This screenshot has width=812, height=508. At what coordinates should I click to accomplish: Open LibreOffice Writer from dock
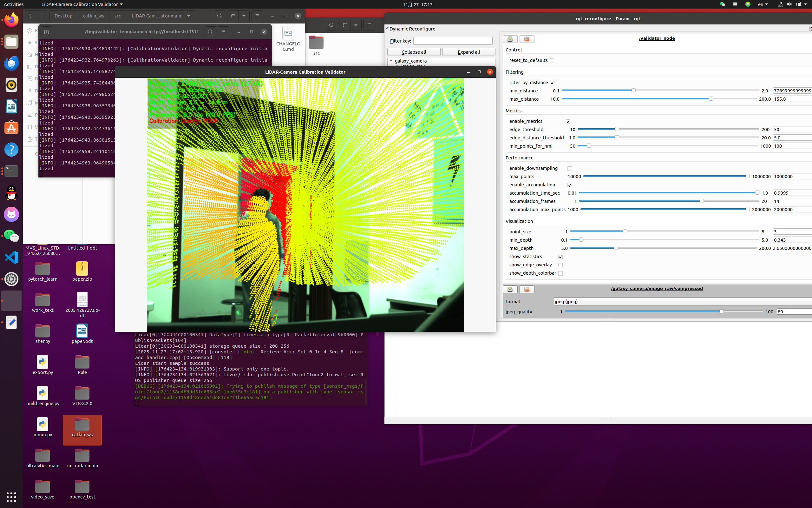[x=11, y=106]
